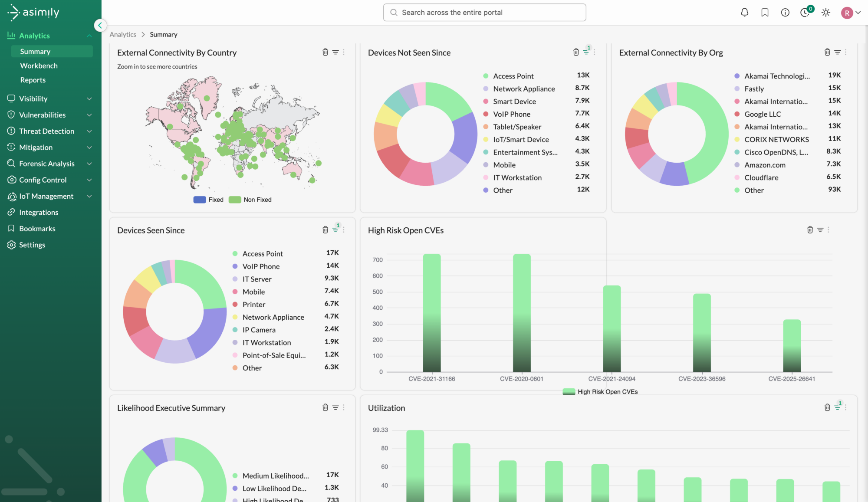Open Likelihood Executive Summary more options

pos(344,407)
